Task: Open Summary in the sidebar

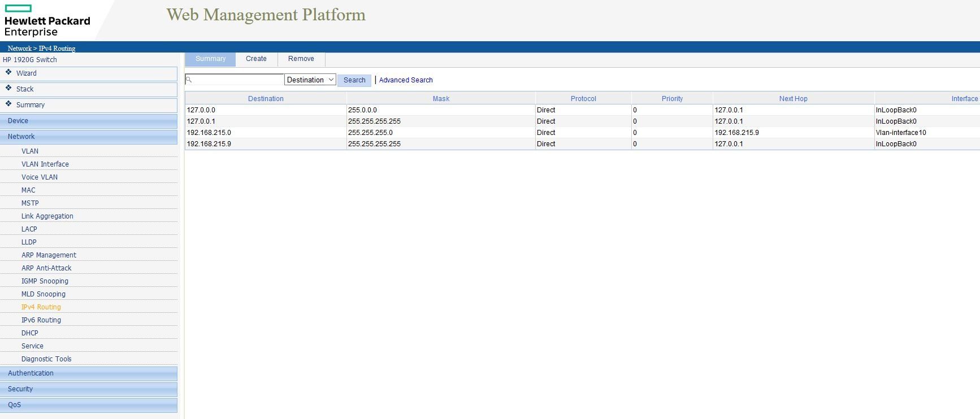Action: 89,105
